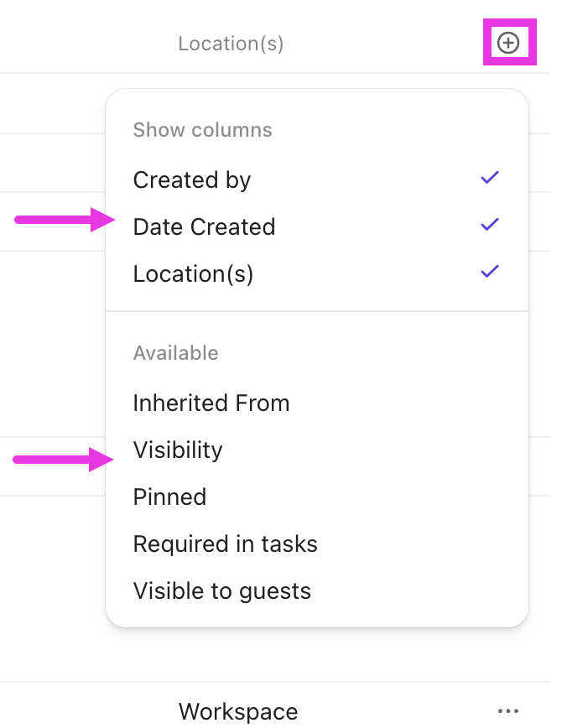Viewport: 562px width, 728px height.
Task: Click the Location(s) column header
Action: click(x=231, y=43)
